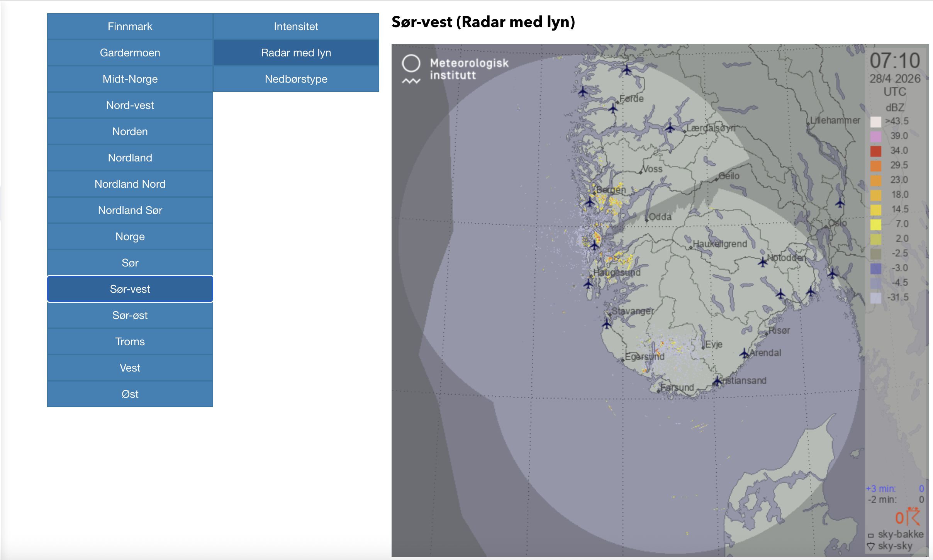Click the +3 min lightning counter
The width and height of the screenshot is (933, 560).
click(x=895, y=489)
